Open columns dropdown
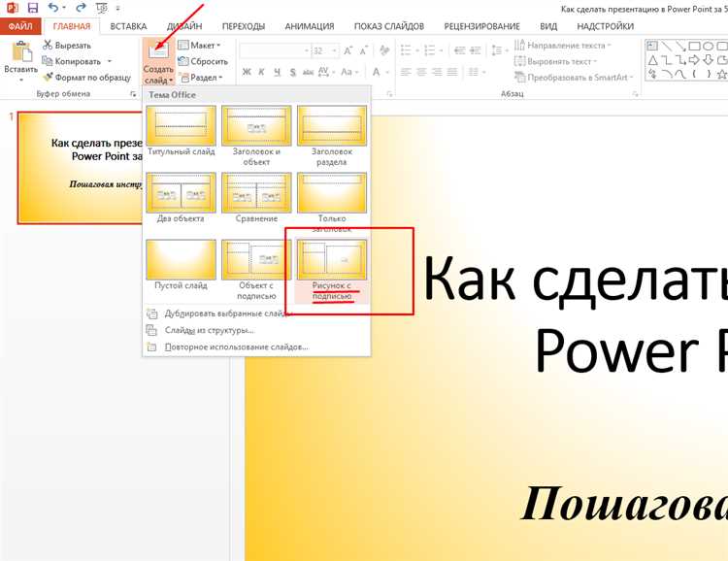 click(476, 72)
